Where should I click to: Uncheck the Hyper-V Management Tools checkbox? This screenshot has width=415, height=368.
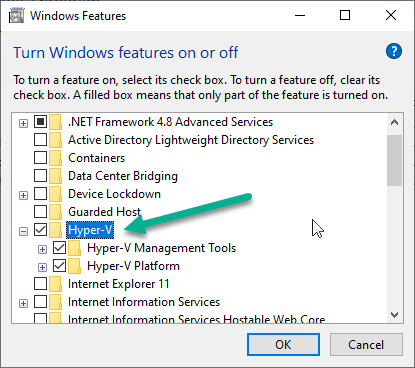click(59, 248)
